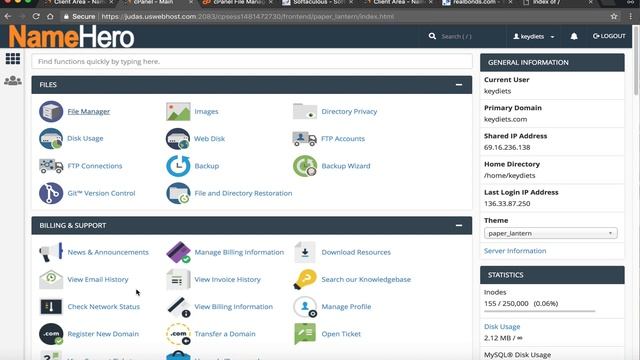Image resolution: width=640 pixels, height=360 pixels.
Task: Click the page vertical scrollbar
Action: pos(636,61)
